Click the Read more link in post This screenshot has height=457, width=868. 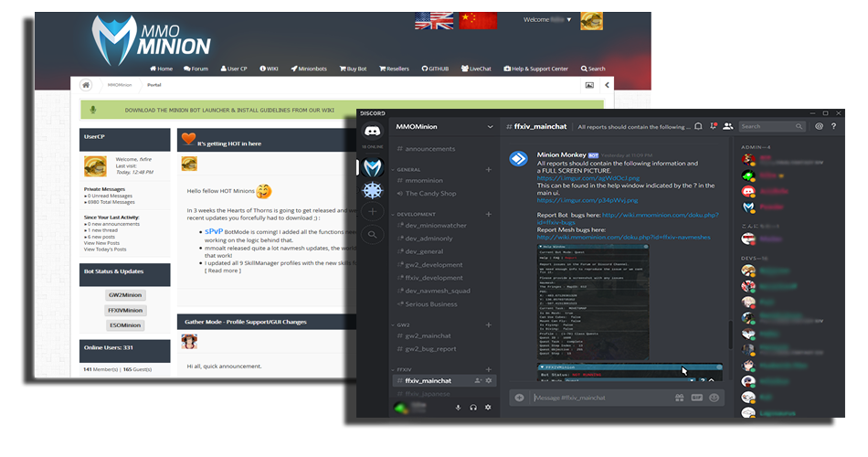tap(223, 271)
